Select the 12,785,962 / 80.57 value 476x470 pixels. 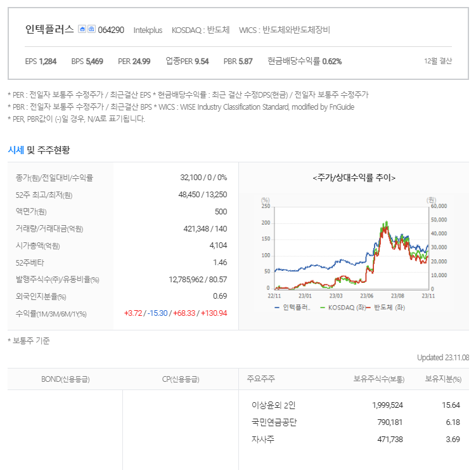coord(198,280)
